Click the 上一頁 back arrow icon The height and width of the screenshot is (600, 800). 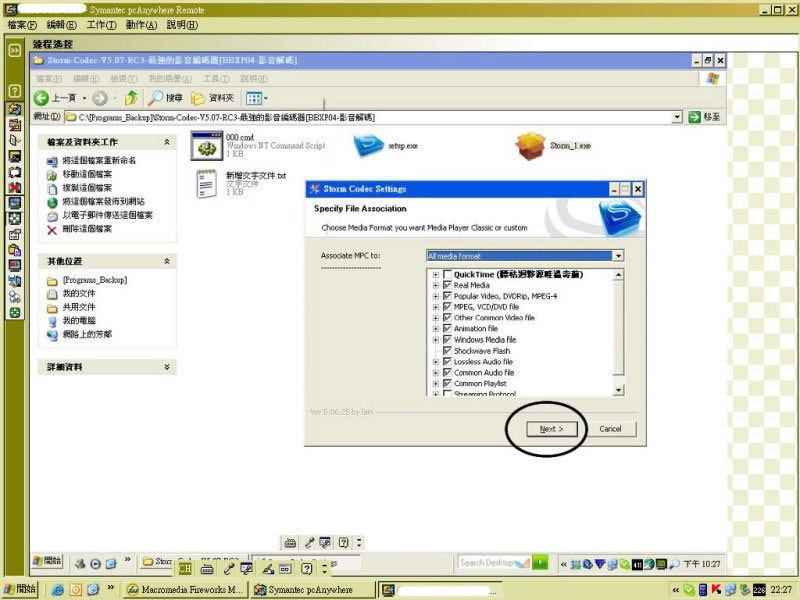pyautogui.click(x=41, y=98)
